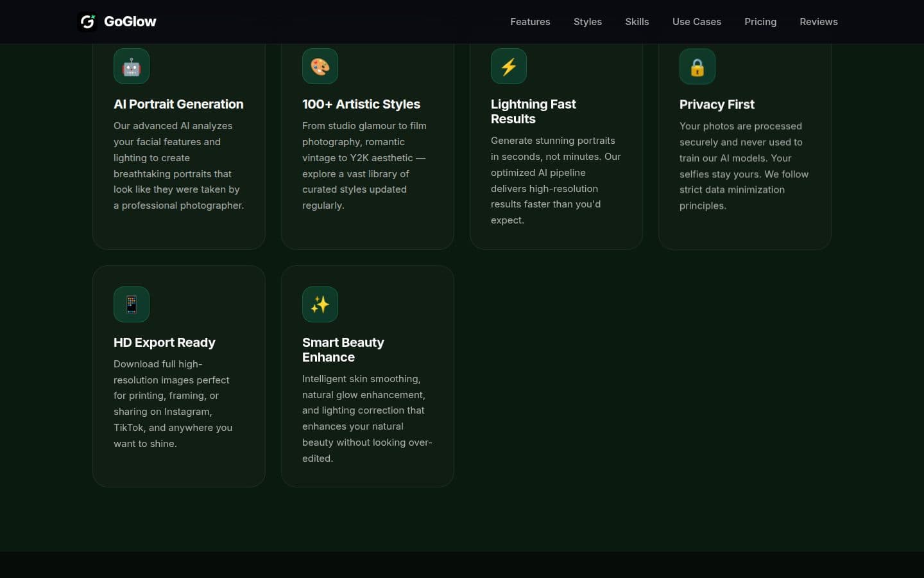This screenshot has width=924, height=578.
Task: Click the Smart Beauty Enhance card title
Action: tap(343, 349)
